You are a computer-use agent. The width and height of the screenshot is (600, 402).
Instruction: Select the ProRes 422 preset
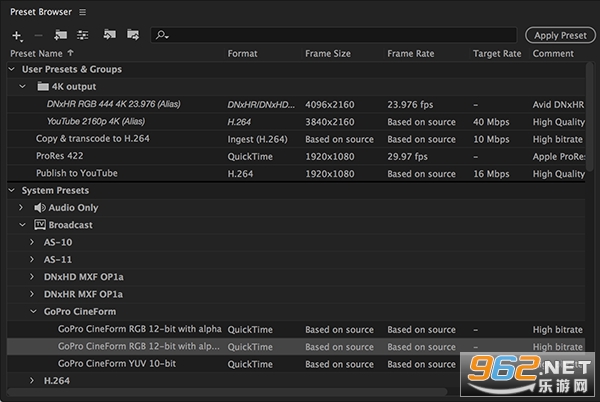point(59,156)
